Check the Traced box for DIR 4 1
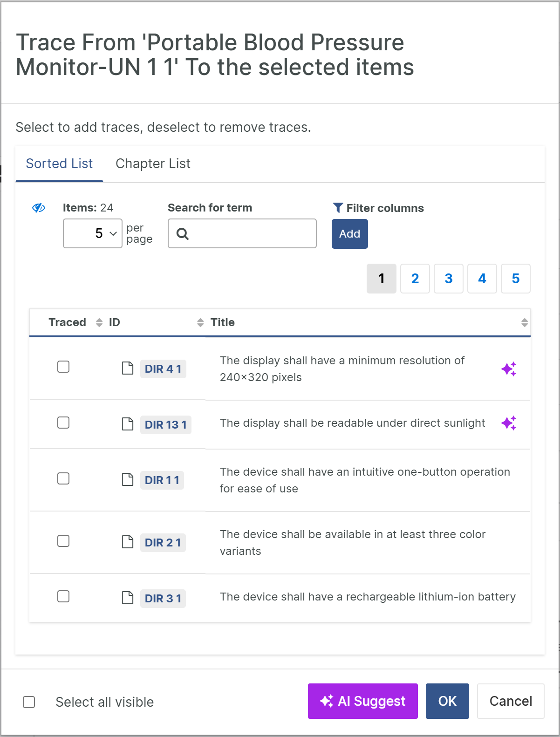This screenshot has height=737, width=560. point(63,367)
